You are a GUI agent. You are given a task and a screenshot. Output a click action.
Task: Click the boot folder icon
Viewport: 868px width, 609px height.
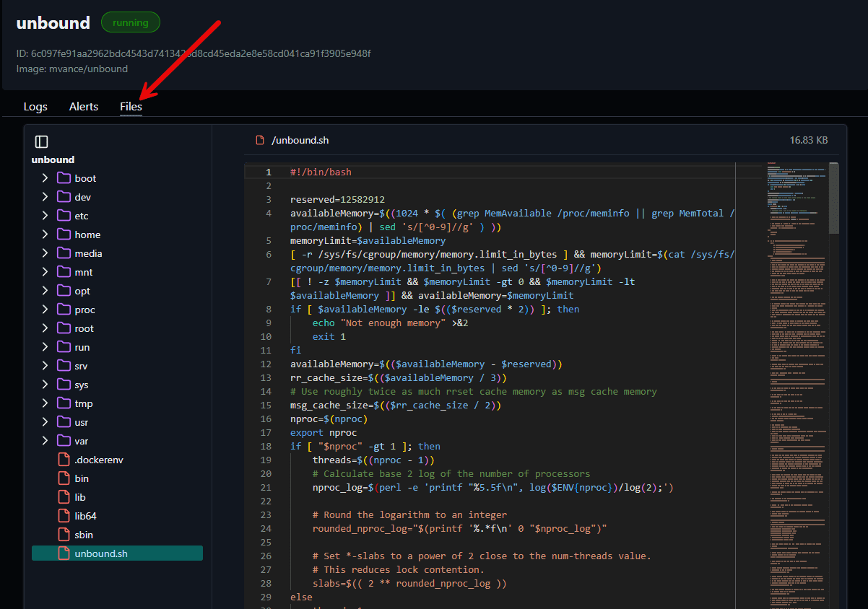[63, 178]
